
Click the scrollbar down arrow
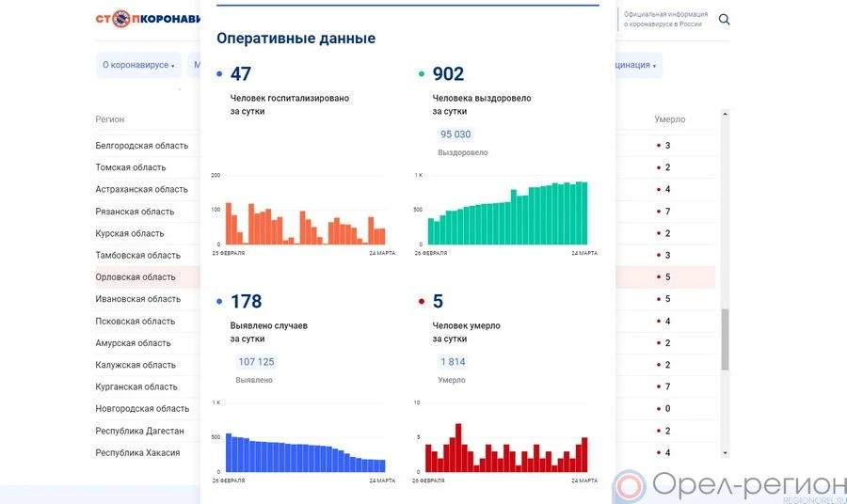coord(725,452)
